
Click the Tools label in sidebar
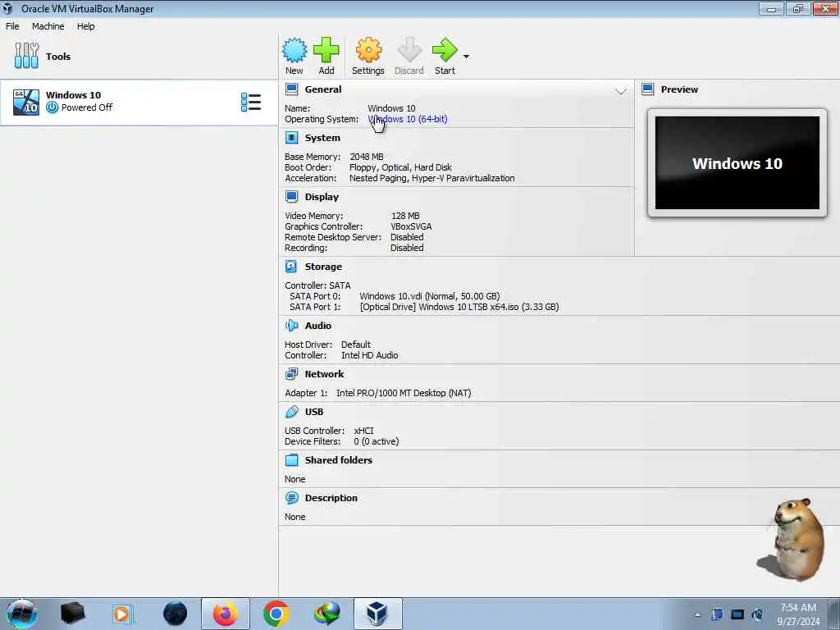click(58, 57)
